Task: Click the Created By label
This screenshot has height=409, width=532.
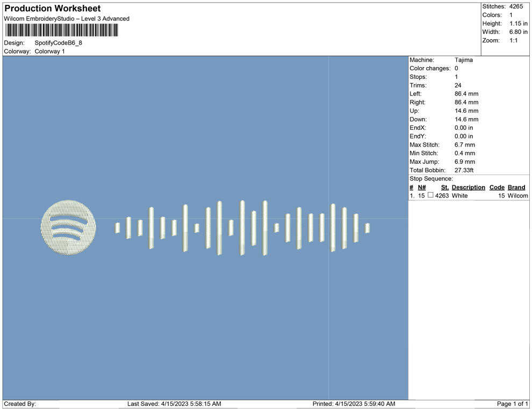Action: (x=20, y=404)
